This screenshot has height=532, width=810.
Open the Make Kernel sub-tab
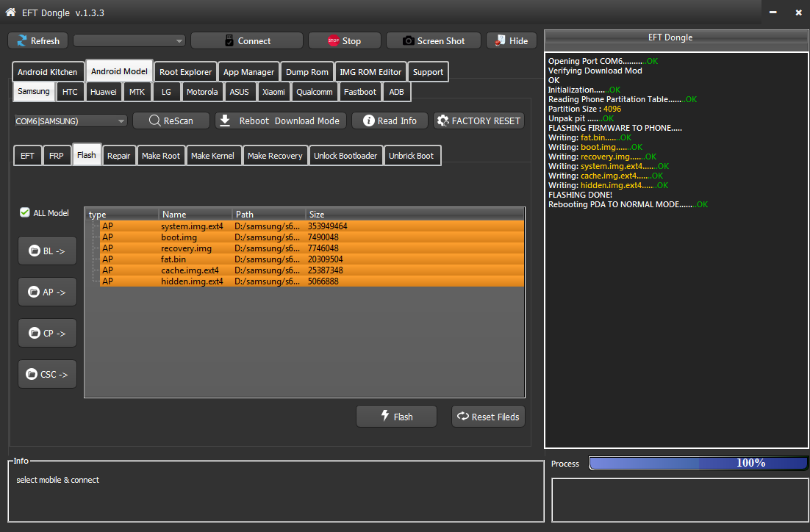tap(212, 156)
